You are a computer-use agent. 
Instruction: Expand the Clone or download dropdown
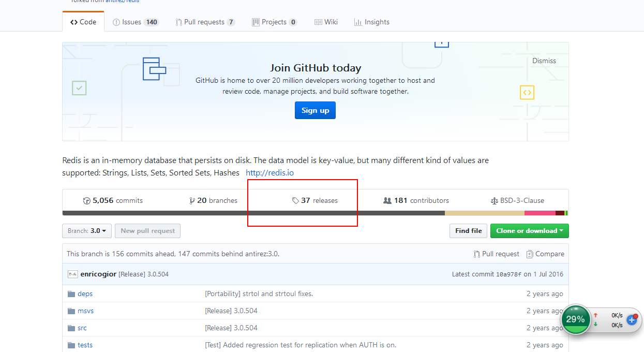(529, 231)
